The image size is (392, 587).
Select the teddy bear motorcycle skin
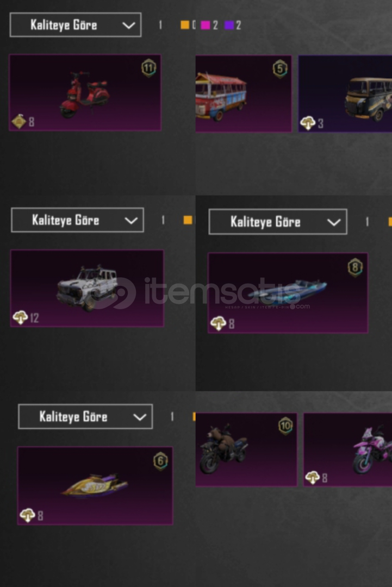[246, 449]
